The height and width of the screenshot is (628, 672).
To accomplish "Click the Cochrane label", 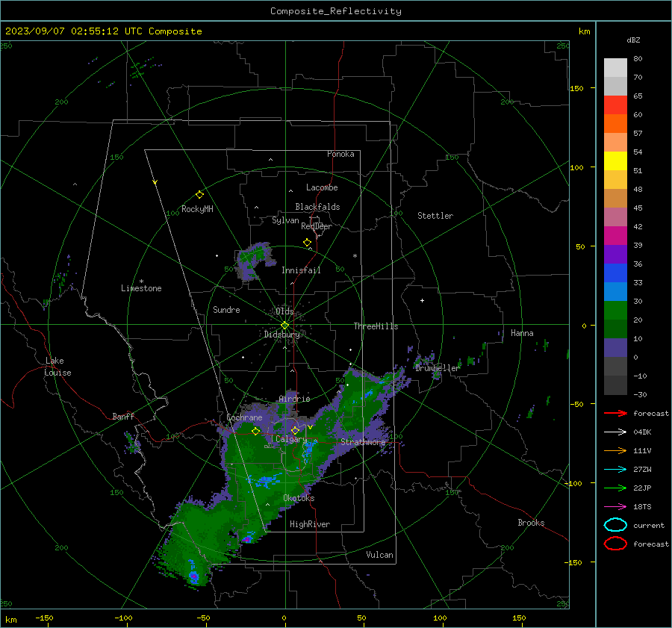I will (244, 417).
